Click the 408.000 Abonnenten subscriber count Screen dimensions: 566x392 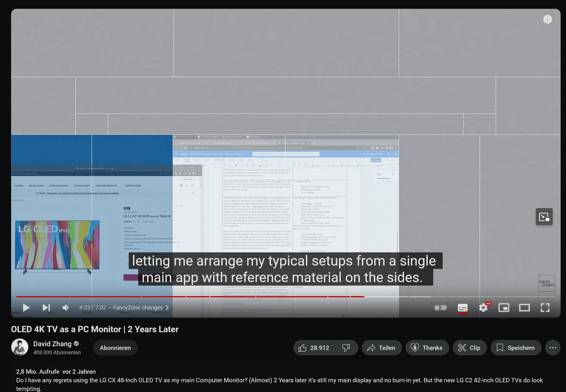[x=57, y=353]
